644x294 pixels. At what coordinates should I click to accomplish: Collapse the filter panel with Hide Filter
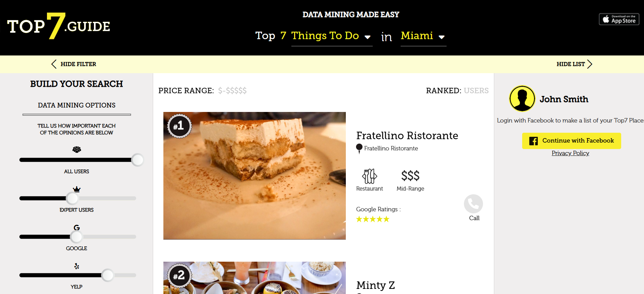tap(74, 64)
